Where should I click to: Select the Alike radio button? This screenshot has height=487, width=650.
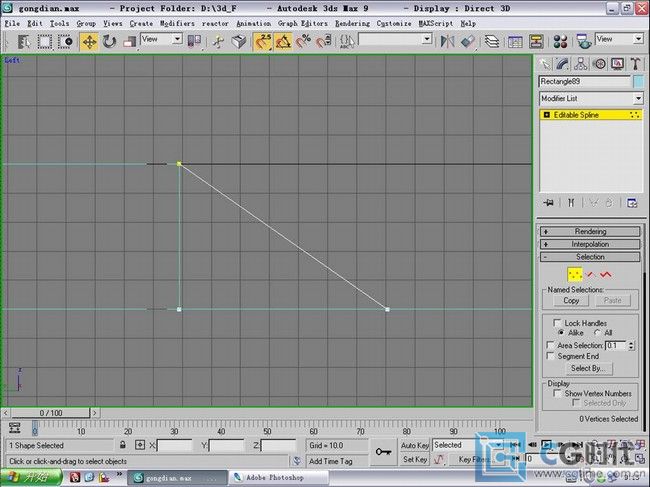pyautogui.click(x=561, y=332)
